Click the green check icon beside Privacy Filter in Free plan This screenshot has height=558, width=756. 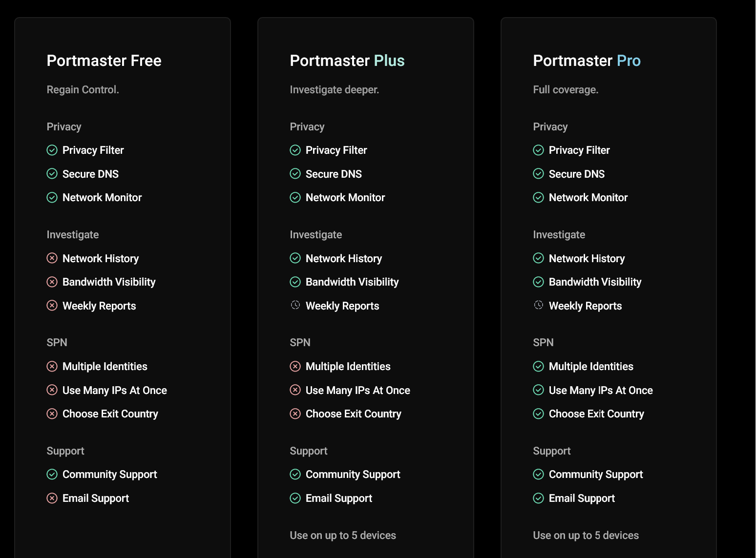pyautogui.click(x=52, y=150)
